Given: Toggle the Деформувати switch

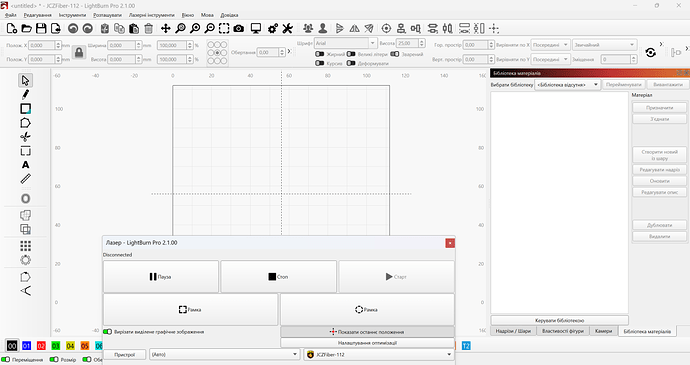Looking at the screenshot, I should tap(351, 63).
